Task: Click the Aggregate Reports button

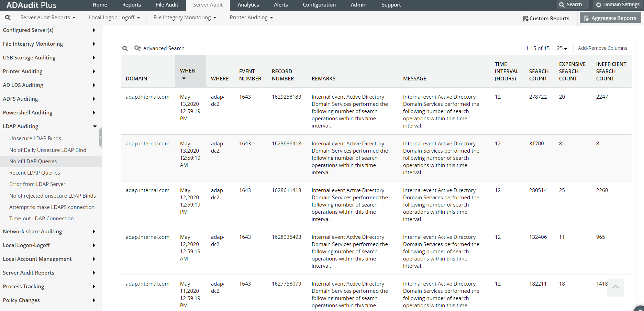Action: (610, 18)
